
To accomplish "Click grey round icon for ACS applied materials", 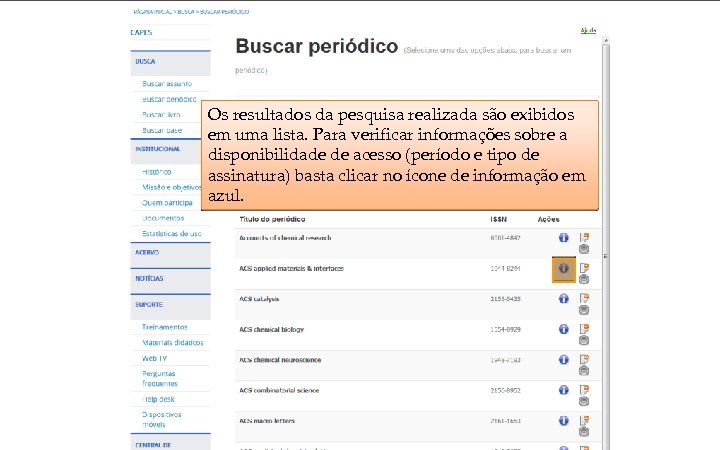I will pyautogui.click(x=584, y=279).
